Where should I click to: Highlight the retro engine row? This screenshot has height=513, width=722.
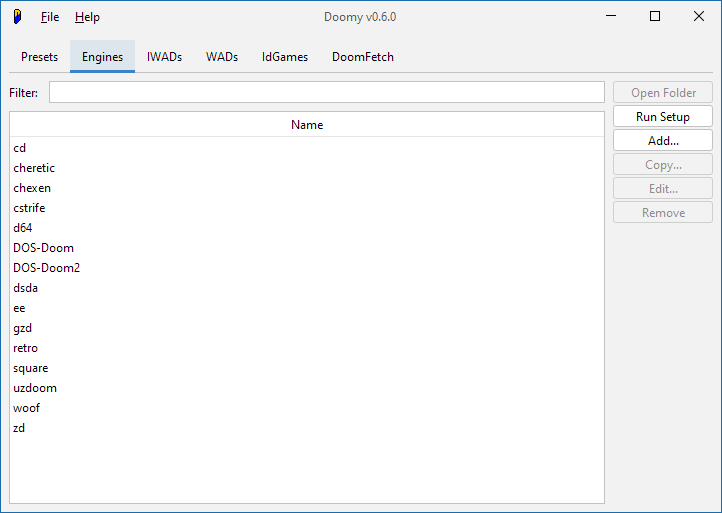pos(26,348)
